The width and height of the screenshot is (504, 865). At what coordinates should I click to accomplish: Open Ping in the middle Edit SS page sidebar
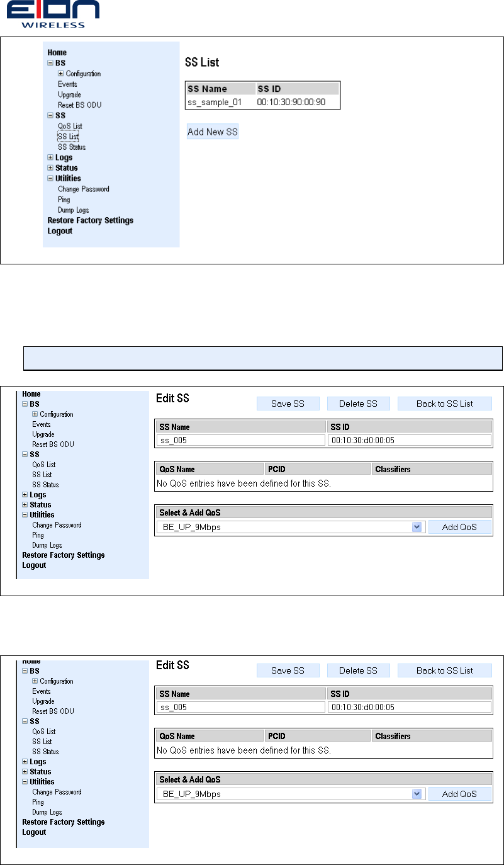38,535
